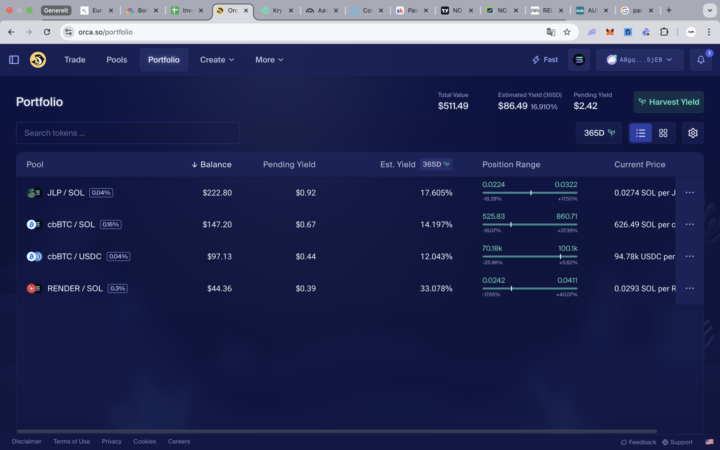Open wallet A8gq...5jEB dropdown
The image size is (720, 450).
pos(640,60)
